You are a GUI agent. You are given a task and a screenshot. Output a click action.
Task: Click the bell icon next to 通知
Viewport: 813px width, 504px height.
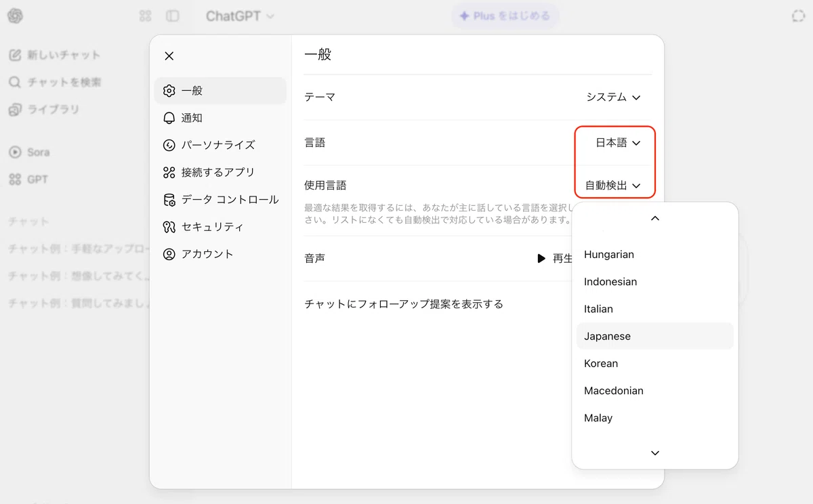pos(169,118)
